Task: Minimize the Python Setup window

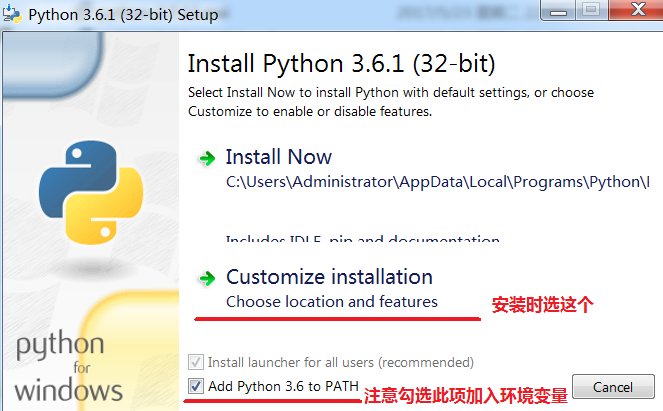Action: pyautogui.click(x=558, y=10)
